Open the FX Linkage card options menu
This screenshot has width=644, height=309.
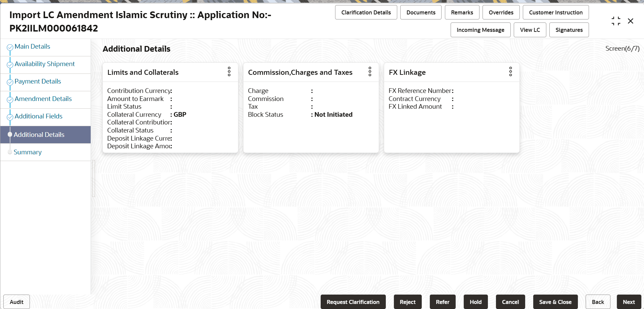(510, 72)
